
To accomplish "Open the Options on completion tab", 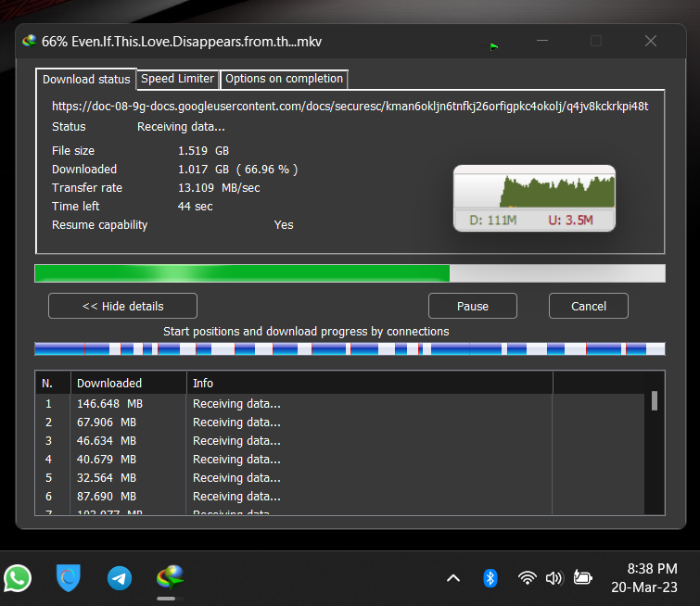I will [x=284, y=79].
